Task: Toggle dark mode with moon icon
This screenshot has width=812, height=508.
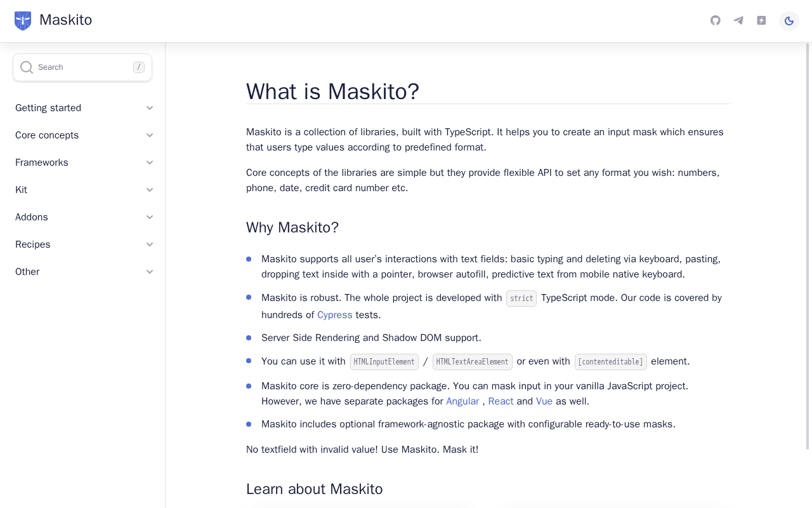Action: (x=789, y=21)
